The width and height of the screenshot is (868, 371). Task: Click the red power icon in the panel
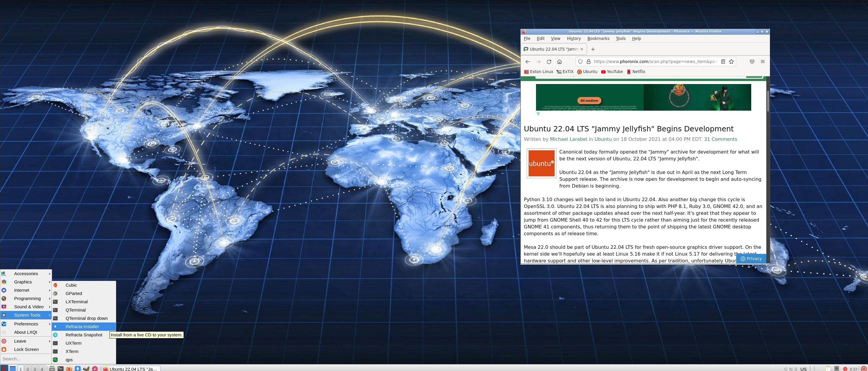[x=864, y=369]
